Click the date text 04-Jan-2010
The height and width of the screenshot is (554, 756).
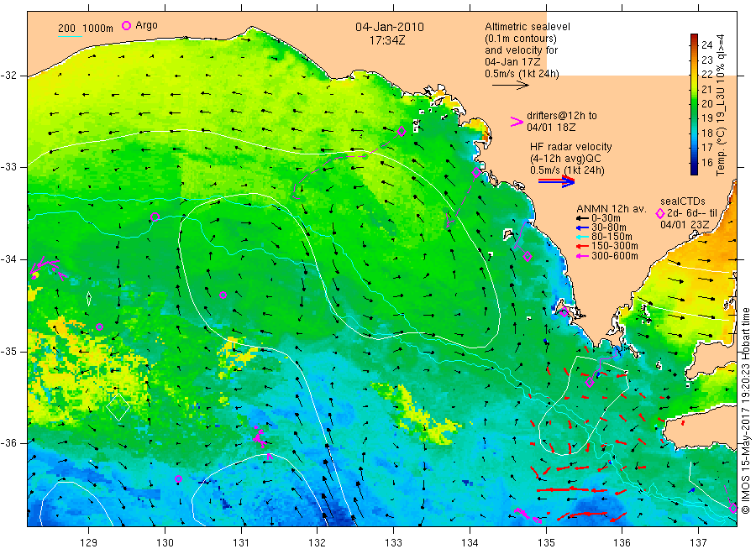click(390, 27)
